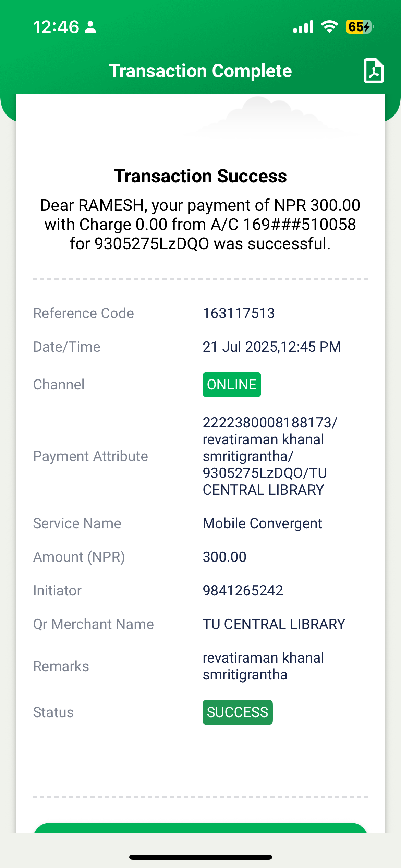
Task: Tap the Transaction Success heading
Action: [x=200, y=176]
